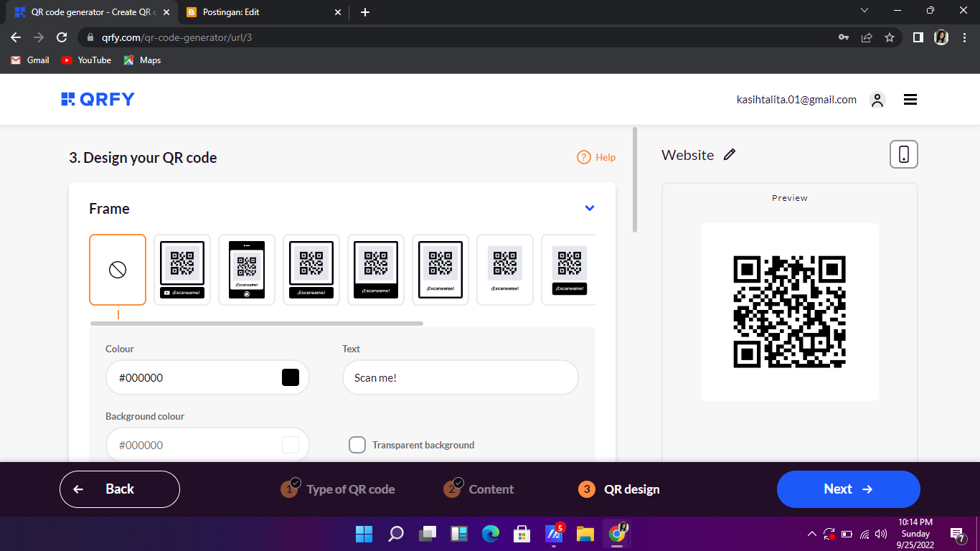Open the notification center icon

pos(957,534)
